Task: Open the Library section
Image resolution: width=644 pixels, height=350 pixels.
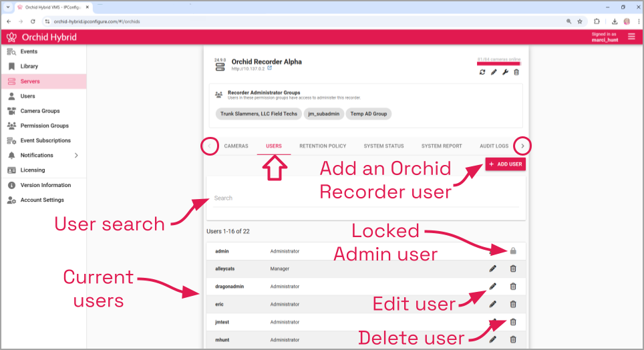Action: 29,66
